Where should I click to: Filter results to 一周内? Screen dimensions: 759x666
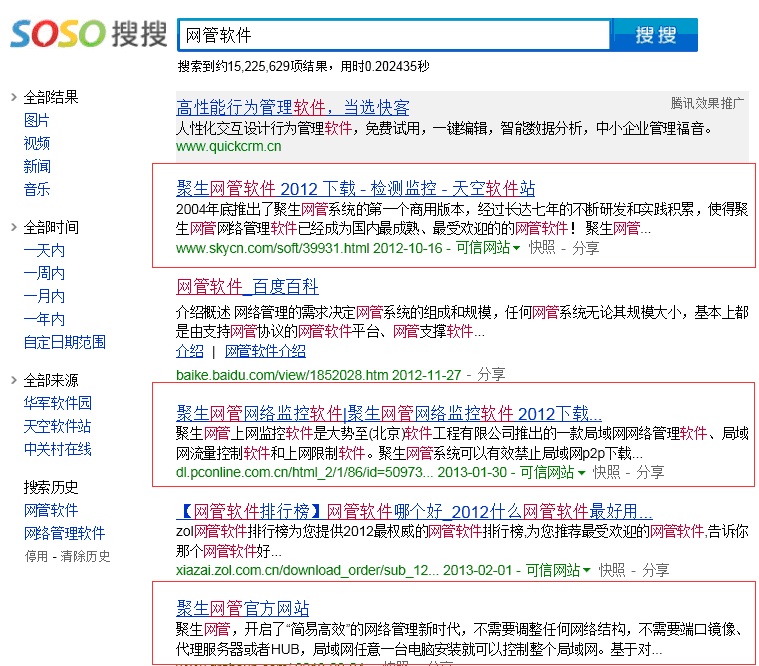point(44,273)
